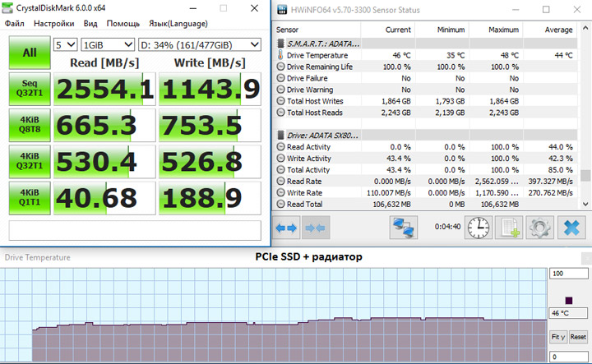
Task: Click the S.M.A.R.T.: ADATA drive group icon
Action: coord(280,44)
